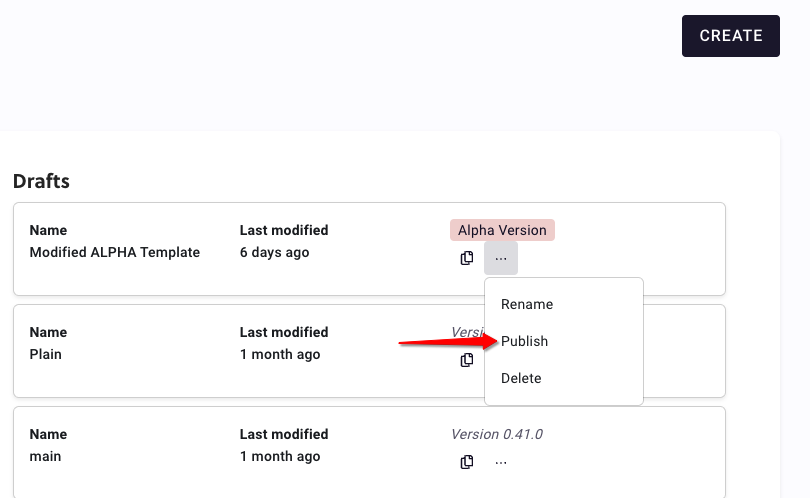Copy the Plain draft using its icon

coord(467,360)
